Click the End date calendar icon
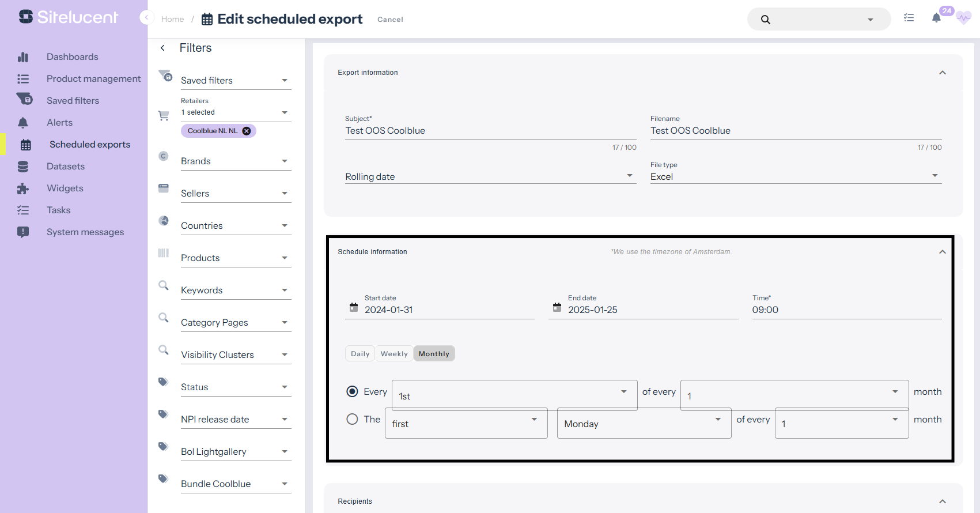The image size is (980, 513). 557,307
